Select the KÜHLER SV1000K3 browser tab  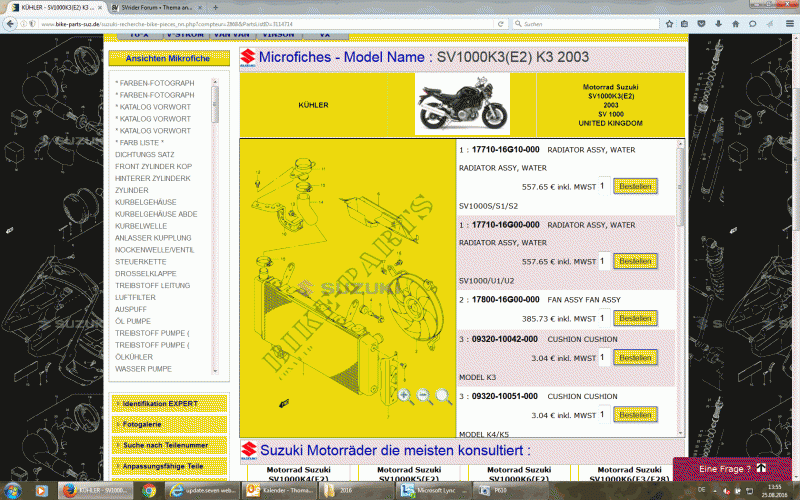tap(55, 8)
